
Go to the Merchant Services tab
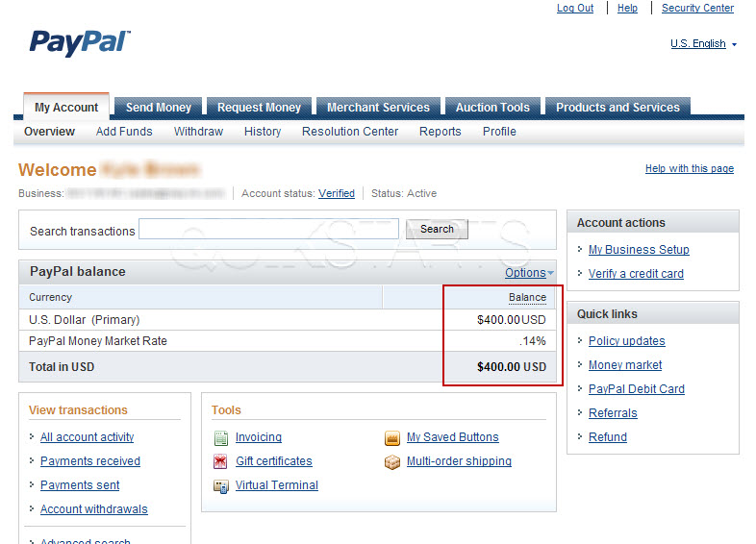(378, 107)
